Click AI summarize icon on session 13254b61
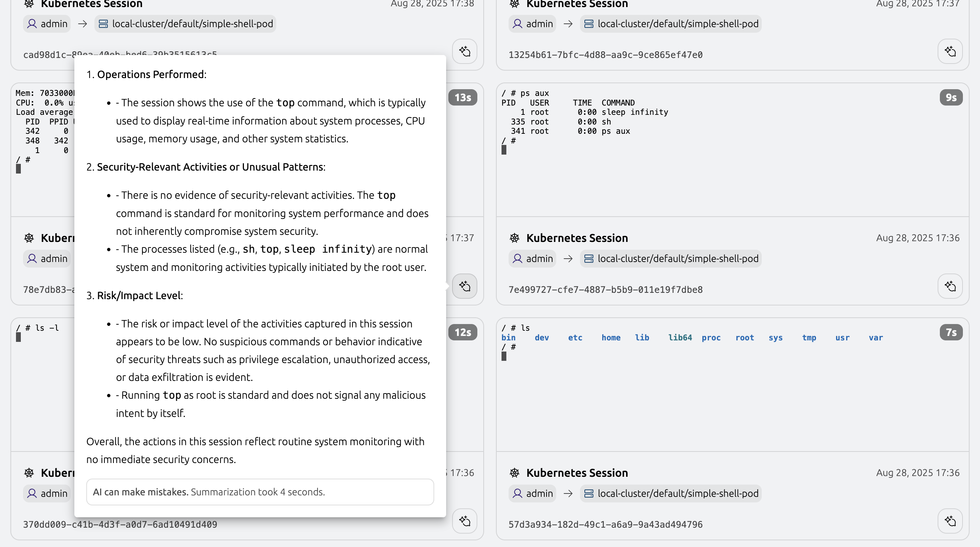 [x=950, y=51]
